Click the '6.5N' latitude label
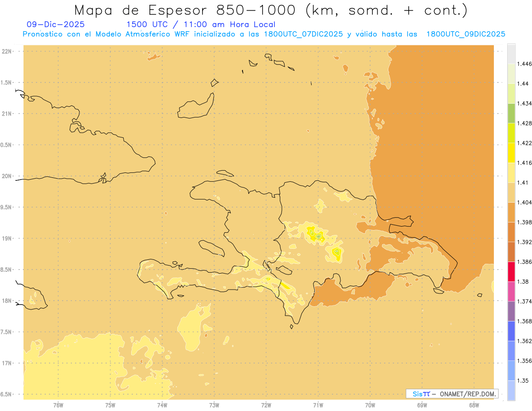The image size is (532, 411). [x=7, y=394]
